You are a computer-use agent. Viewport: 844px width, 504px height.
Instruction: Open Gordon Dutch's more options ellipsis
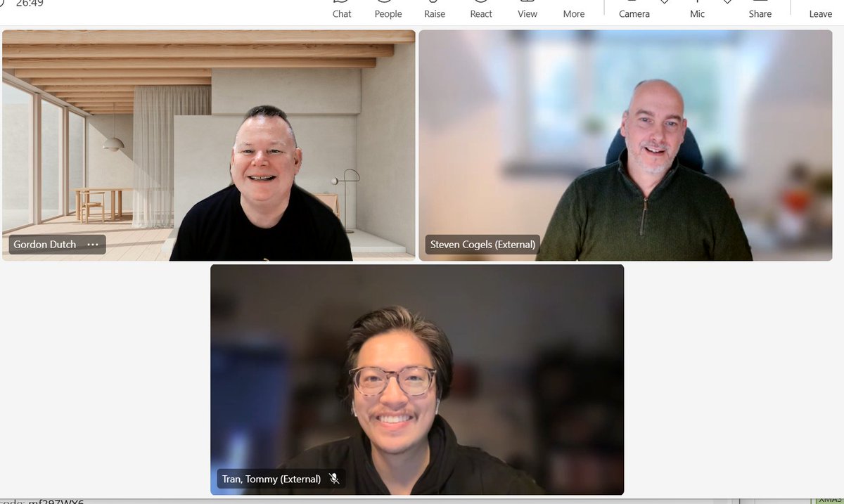[x=93, y=245]
